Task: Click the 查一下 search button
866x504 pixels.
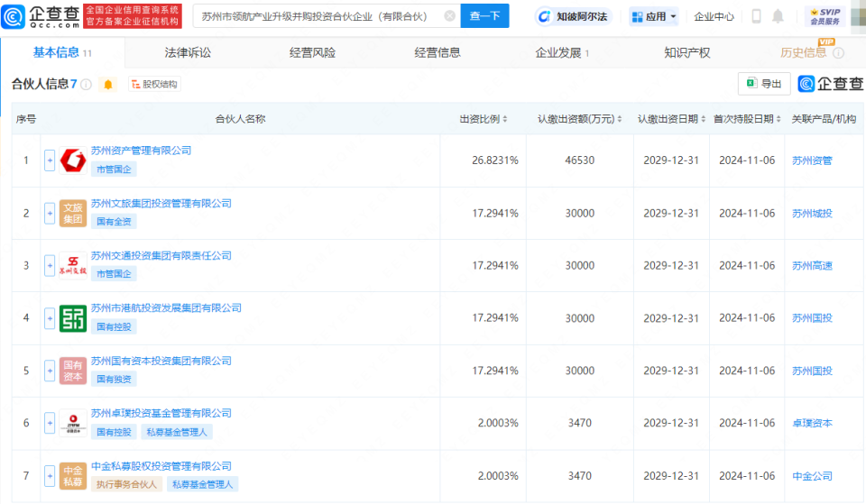Action: click(485, 16)
